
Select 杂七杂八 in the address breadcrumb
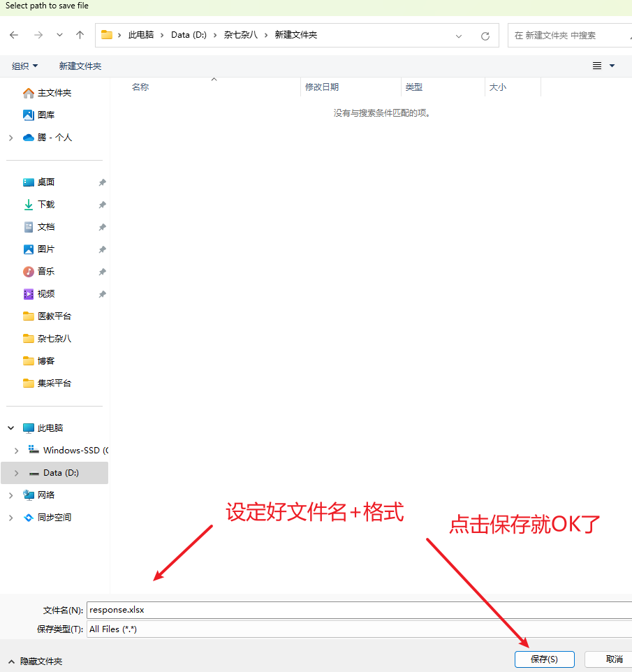pos(241,35)
